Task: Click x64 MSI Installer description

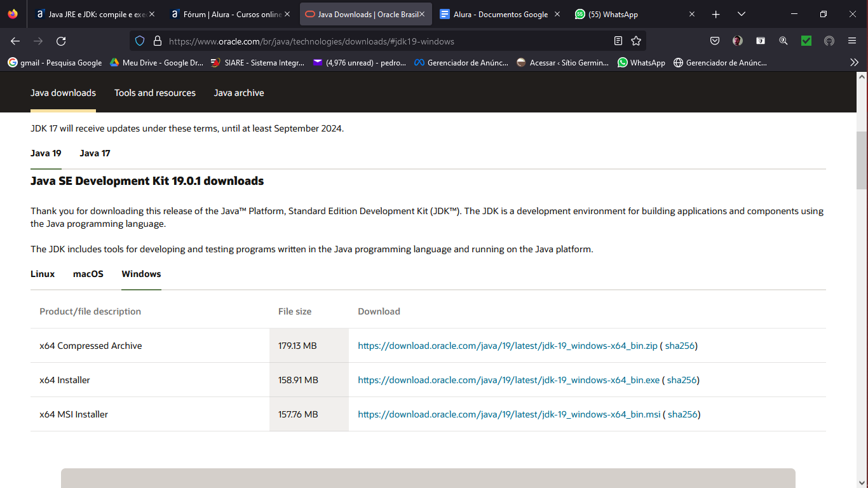Action: (x=74, y=414)
